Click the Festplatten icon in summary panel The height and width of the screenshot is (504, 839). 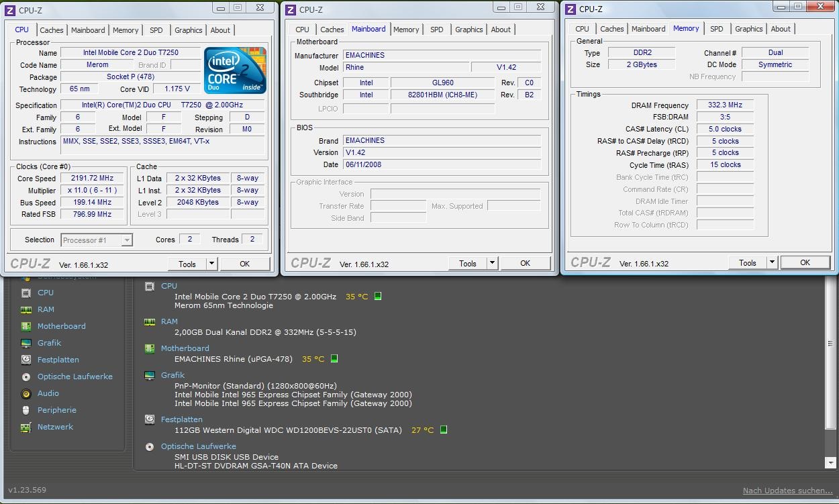[x=150, y=419]
